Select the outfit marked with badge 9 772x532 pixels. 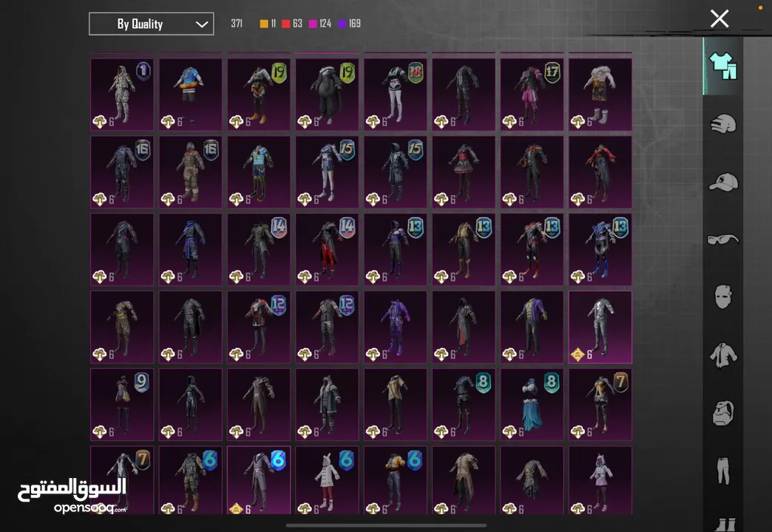click(122, 404)
